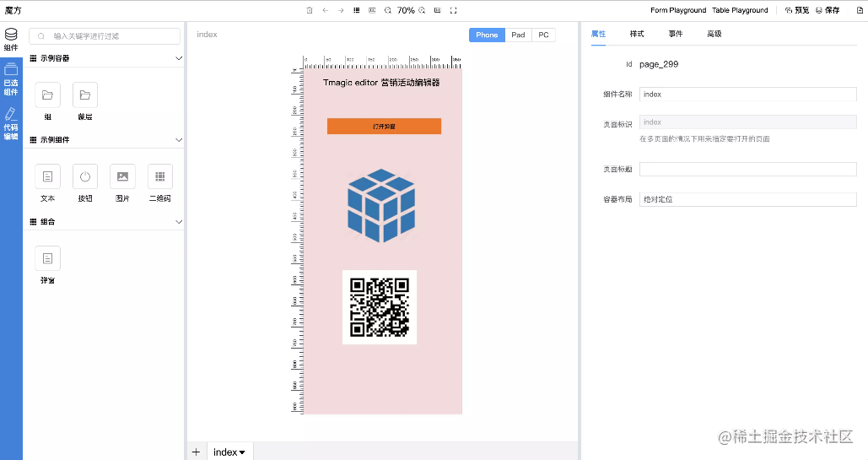Viewport: 868px width, 460px height.
Task: Select the 图片 image component
Action: click(122, 183)
